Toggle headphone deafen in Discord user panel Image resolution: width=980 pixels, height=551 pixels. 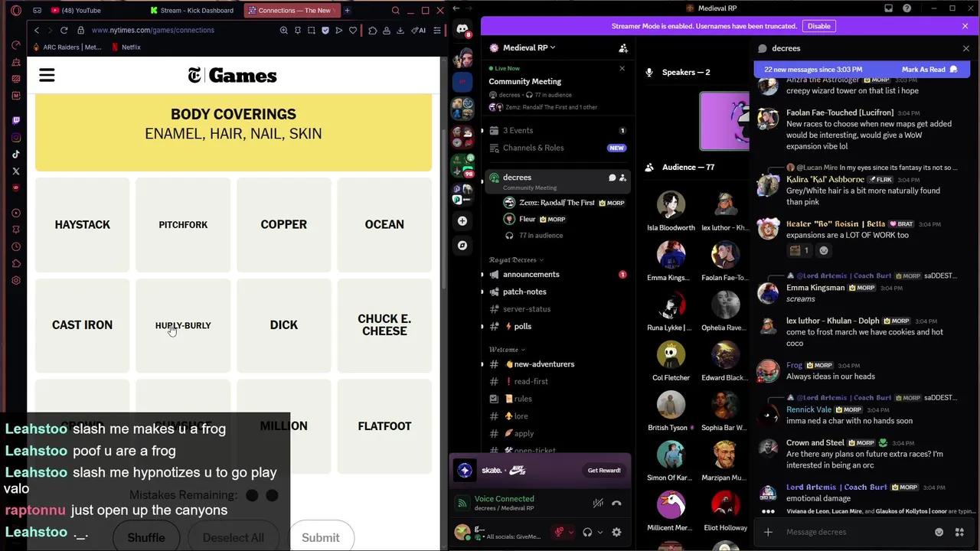pyautogui.click(x=587, y=532)
